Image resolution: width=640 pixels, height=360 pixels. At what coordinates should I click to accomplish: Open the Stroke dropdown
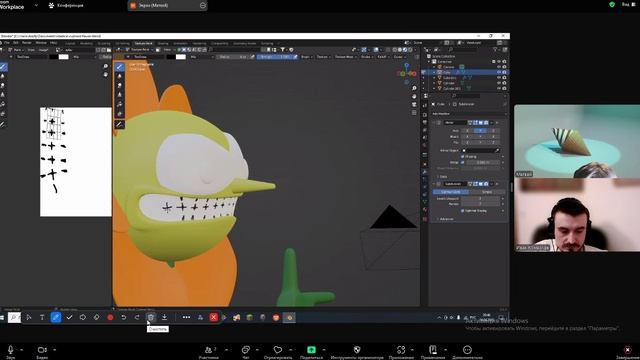point(366,57)
